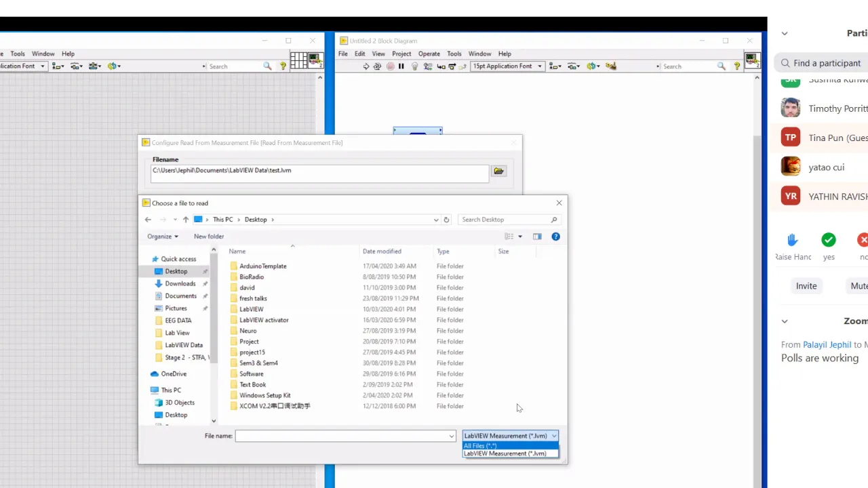Click Block Diagram search magnifier icon
Viewport: 868px width, 488px height.
[x=722, y=66]
